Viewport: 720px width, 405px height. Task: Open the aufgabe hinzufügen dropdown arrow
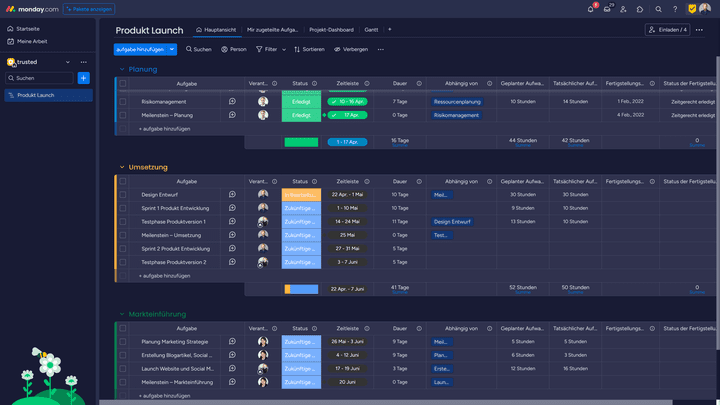point(172,49)
